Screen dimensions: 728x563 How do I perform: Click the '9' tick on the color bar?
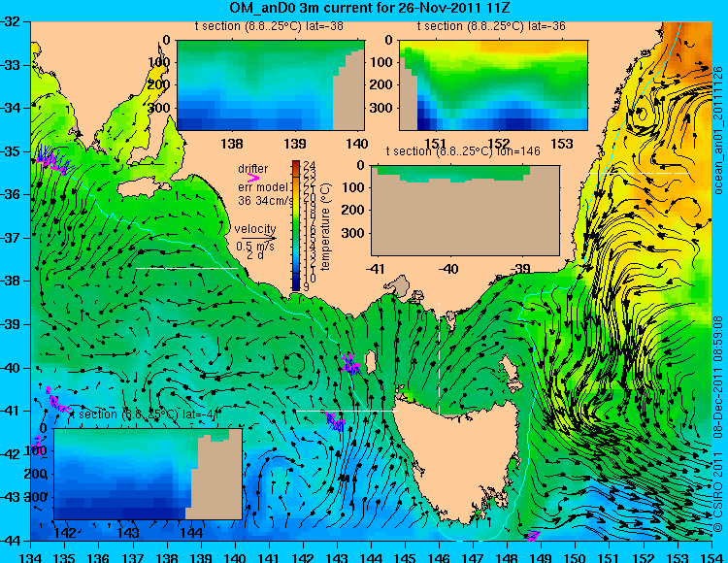(306, 287)
